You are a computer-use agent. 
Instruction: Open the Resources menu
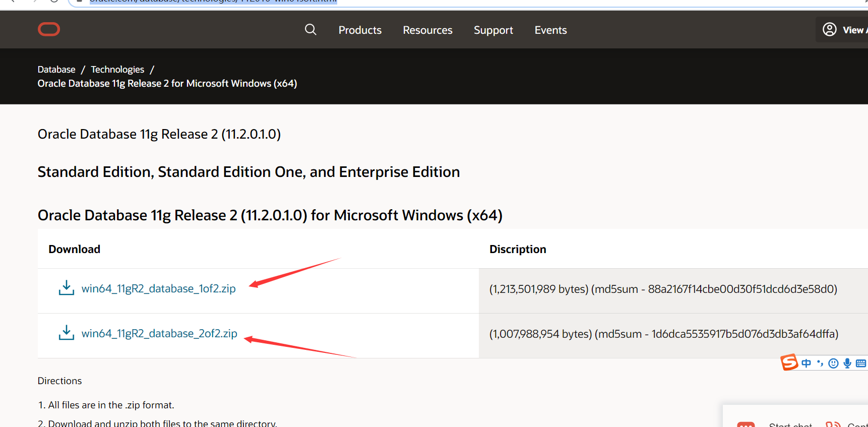click(427, 30)
